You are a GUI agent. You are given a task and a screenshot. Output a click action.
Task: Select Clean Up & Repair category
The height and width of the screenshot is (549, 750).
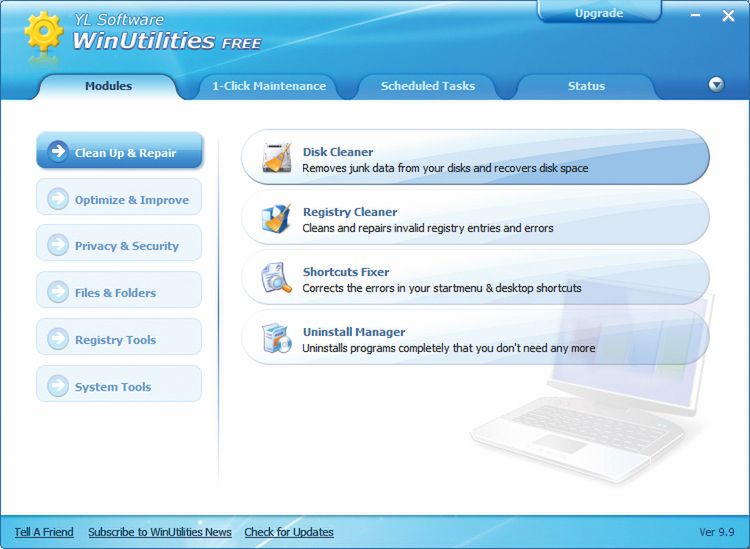[119, 151]
